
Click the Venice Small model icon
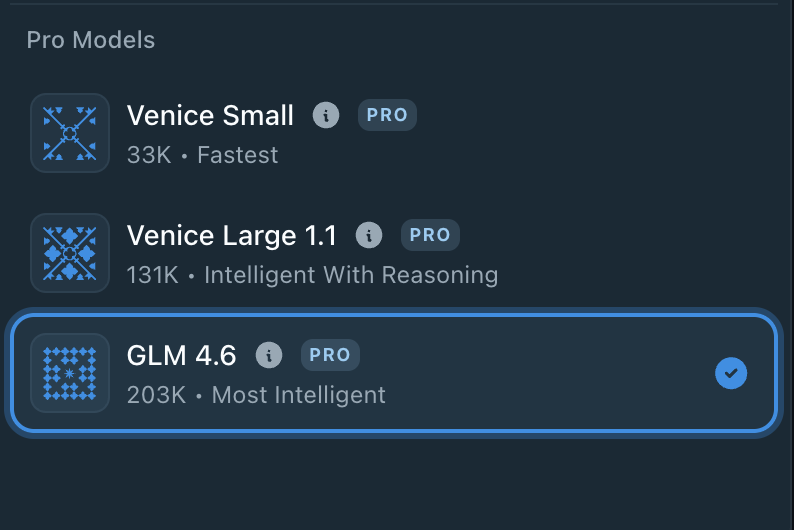(70, 133)
